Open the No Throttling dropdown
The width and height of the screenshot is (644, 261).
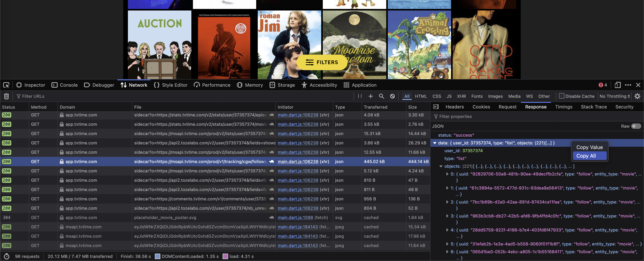(614, 96)
